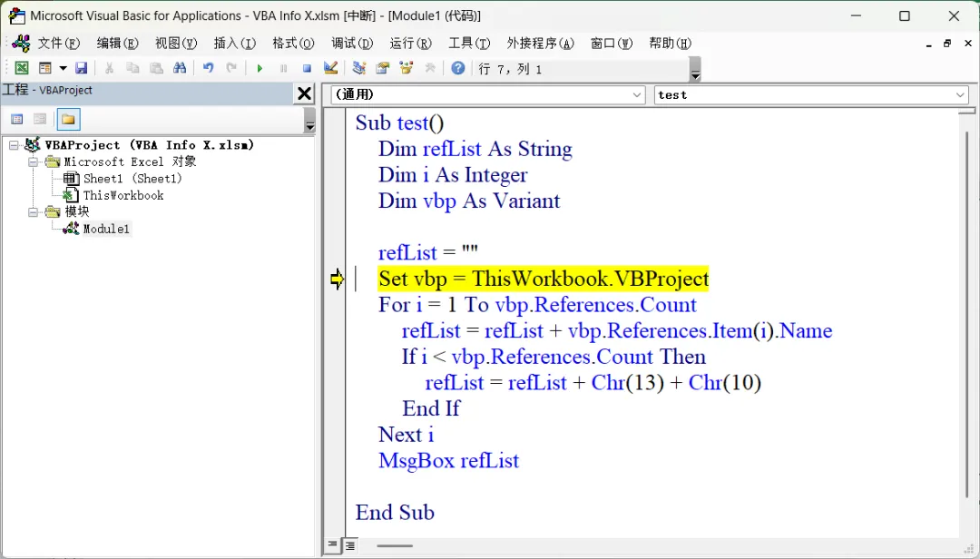Collapse the 模块 folder node

34,212
